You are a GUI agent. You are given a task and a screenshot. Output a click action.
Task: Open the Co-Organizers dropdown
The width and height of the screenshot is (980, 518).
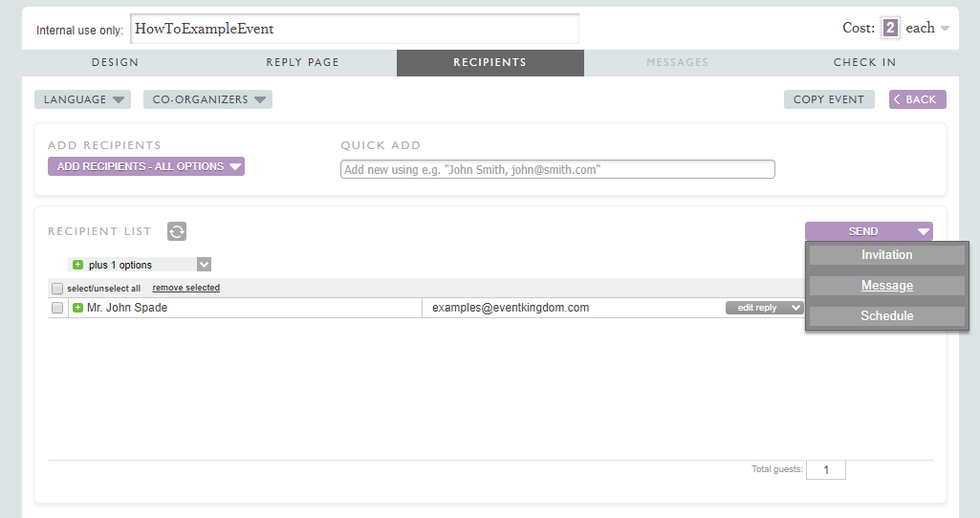(207, 99)
